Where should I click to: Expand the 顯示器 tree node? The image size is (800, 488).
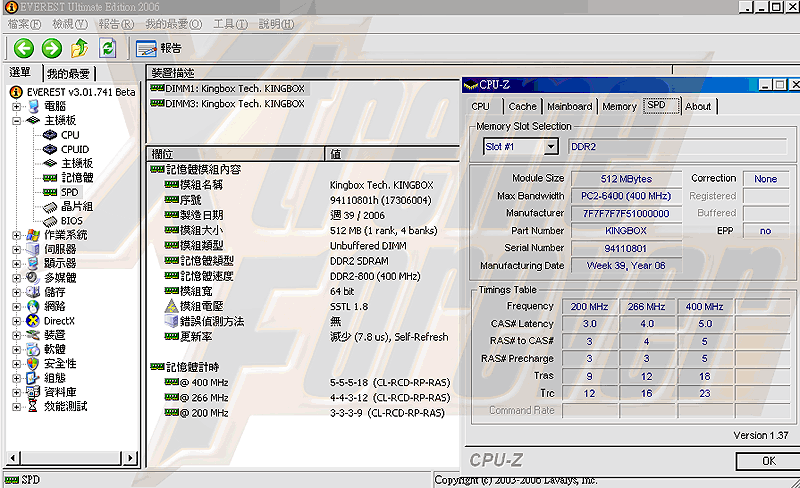[x=16, y=263]
